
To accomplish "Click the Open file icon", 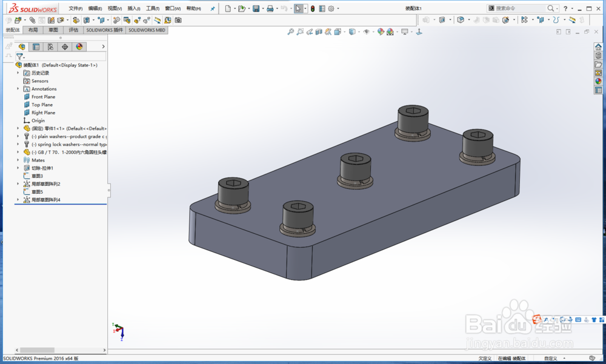I will click(242, 8).
